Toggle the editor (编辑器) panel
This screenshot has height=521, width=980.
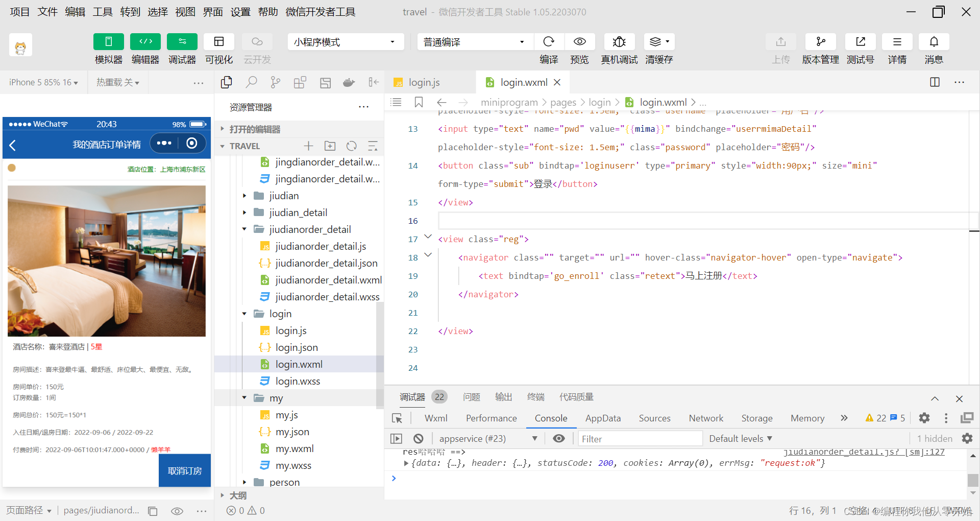(145, 41)
